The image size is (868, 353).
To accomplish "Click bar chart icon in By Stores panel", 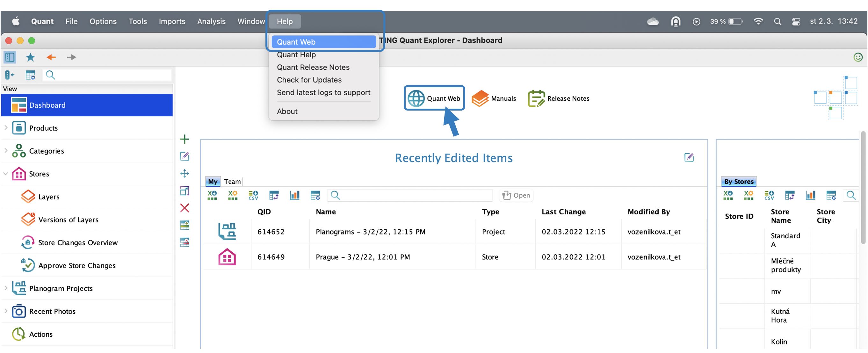I will tap(810, 195).
